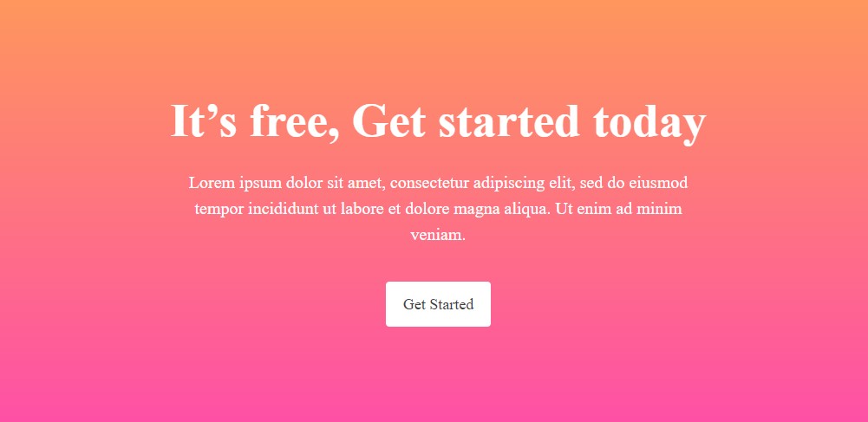Click the word "It's" in the heading

[203, 120]
